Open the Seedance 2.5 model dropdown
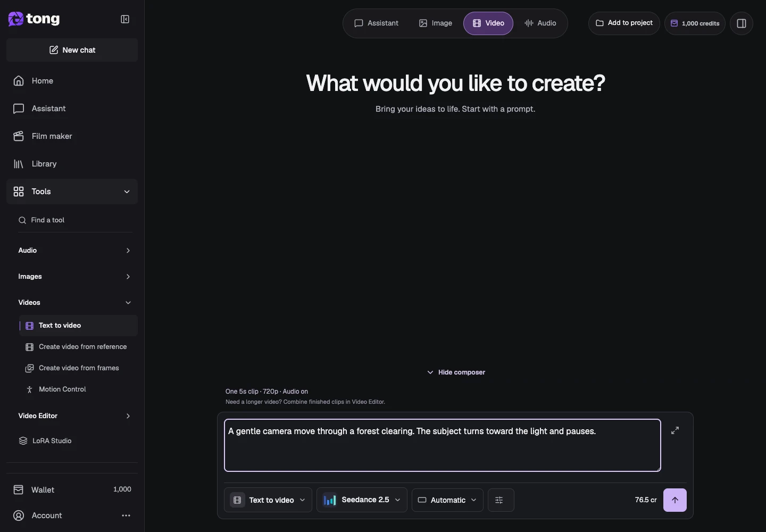 coord(362,500)
